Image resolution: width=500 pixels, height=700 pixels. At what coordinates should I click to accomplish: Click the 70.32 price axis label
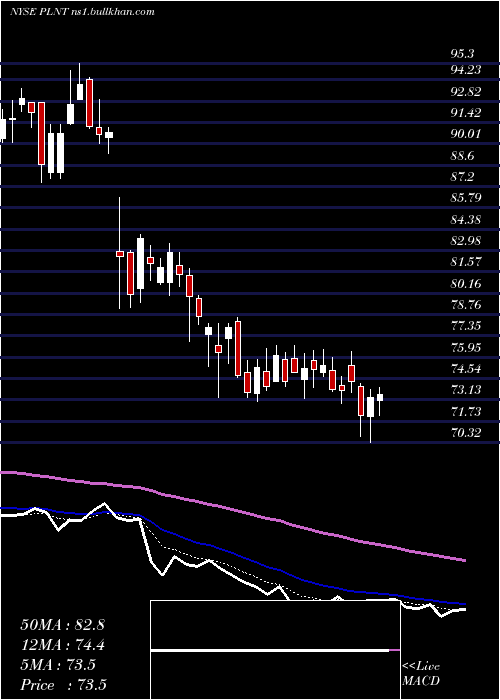pos(466,432)
